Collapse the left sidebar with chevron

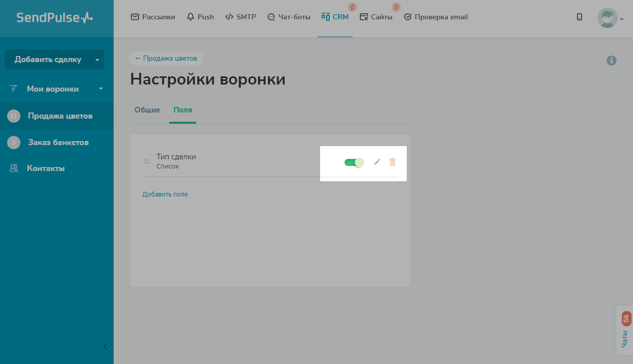pyautogui.click(x=106, y=347)
